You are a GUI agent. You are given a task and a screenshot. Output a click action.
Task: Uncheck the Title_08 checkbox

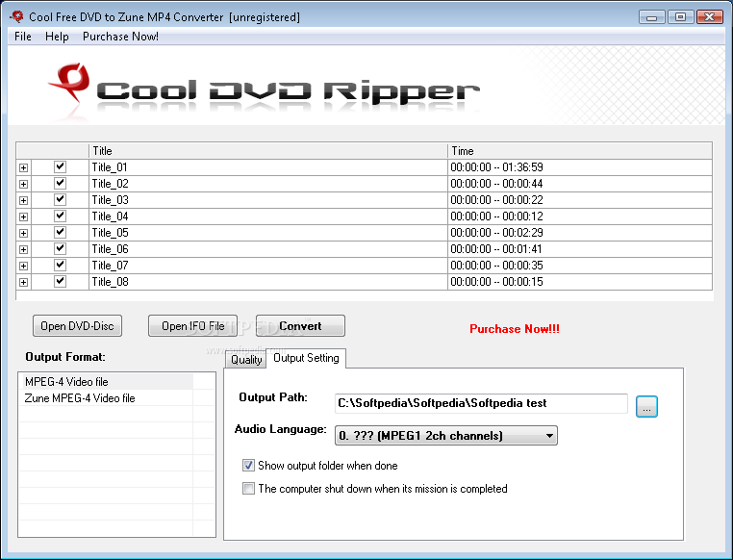click(60, 281)
